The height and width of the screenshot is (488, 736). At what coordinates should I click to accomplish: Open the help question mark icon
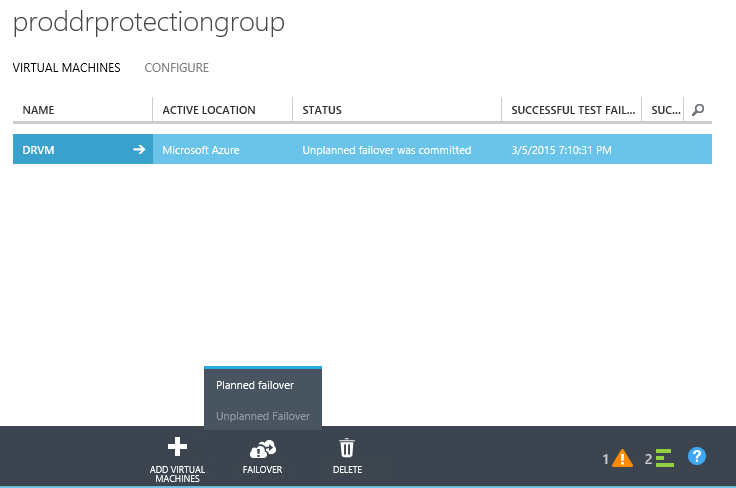pyautogui.click(x=698, y=456)
